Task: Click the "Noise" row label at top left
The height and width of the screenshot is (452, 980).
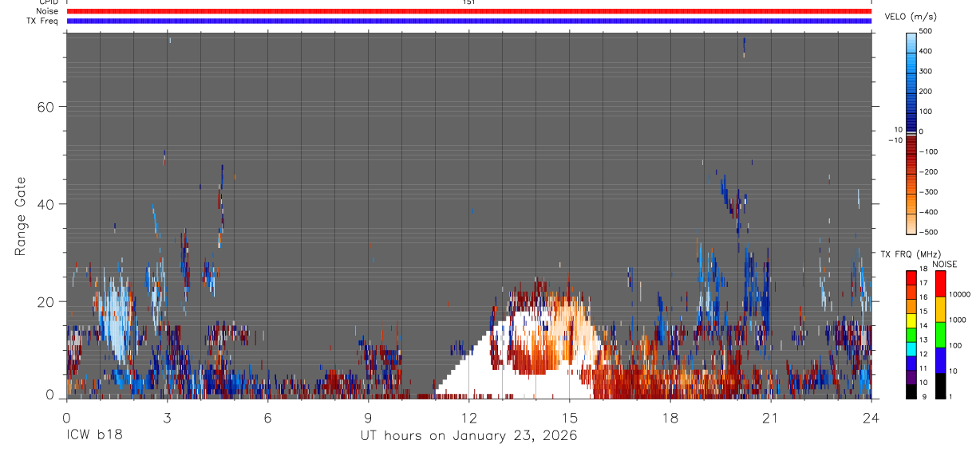Action: (47, 11)
